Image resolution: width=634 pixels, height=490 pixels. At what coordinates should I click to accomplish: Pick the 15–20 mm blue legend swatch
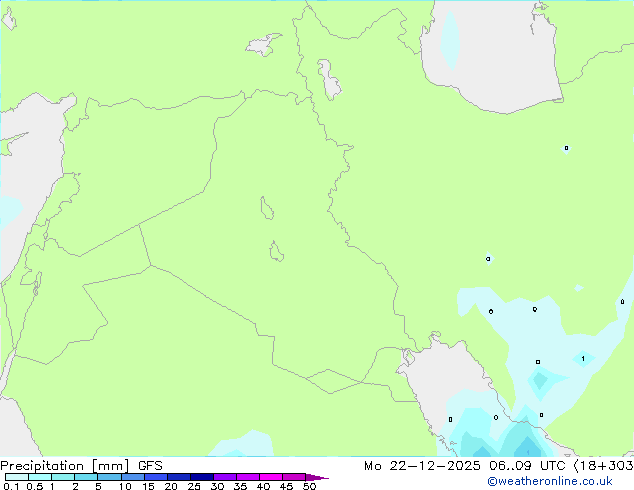156,477
